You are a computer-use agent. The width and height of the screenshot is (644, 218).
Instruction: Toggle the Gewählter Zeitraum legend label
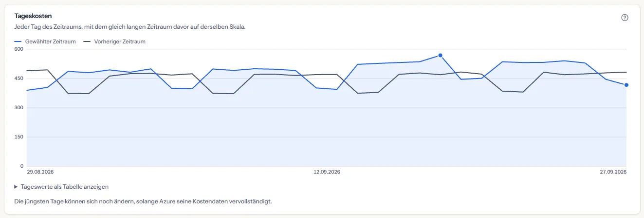click(x=51, y=41)
